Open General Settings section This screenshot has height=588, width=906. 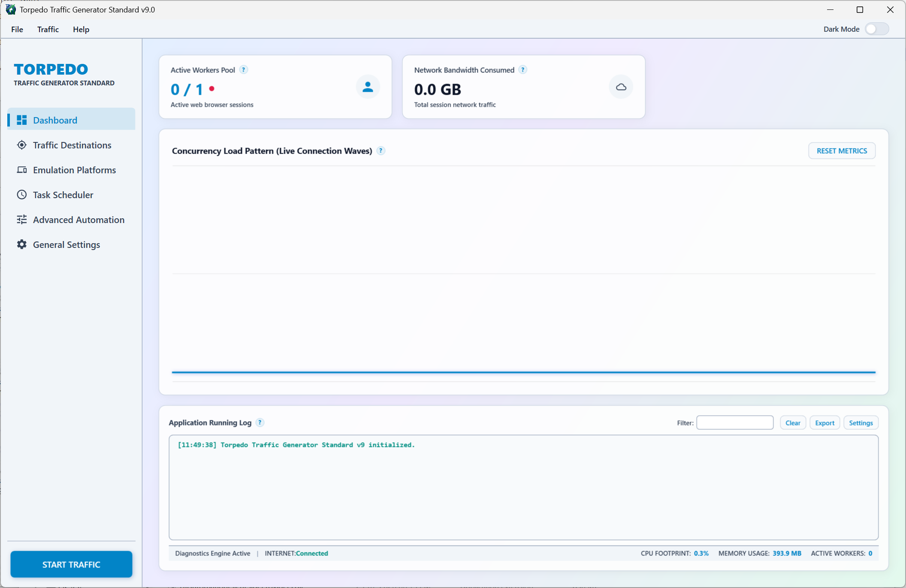(x=71, y=244)
